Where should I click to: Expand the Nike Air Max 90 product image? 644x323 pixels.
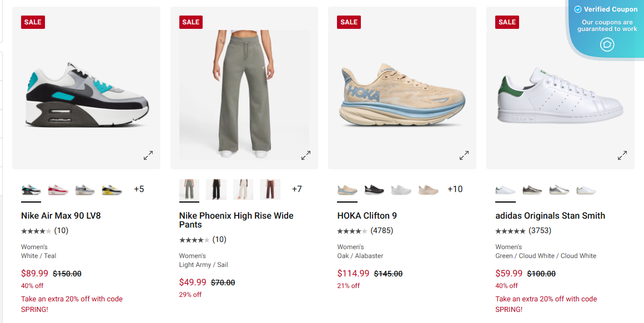click(x=148, y=155)
